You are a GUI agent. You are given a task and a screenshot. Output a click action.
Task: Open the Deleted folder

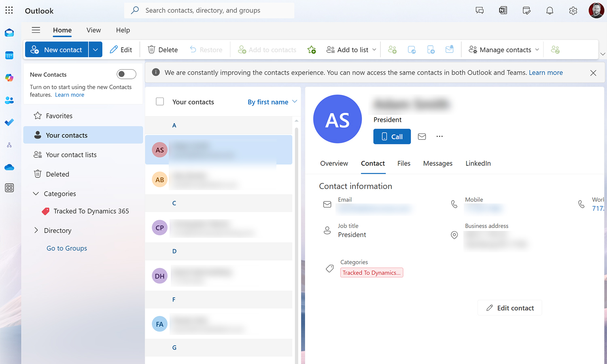pyautogui.click(x=83, y=174)
